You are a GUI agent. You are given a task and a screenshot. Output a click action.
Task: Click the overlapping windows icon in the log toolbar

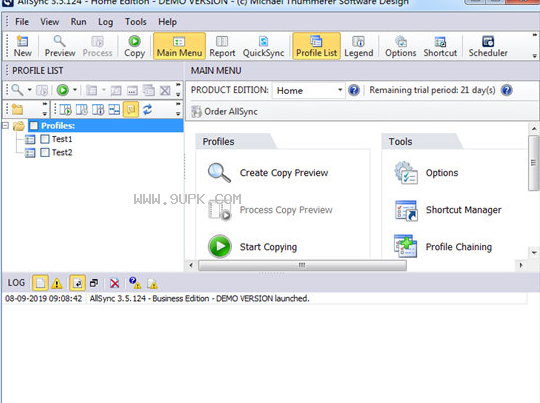point(94,283)
